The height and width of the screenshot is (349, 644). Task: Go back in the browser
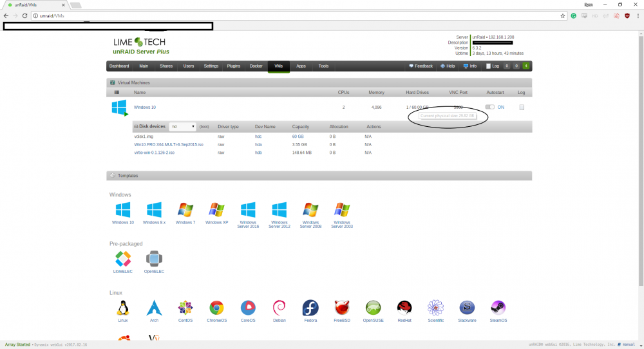pos(6,15)
